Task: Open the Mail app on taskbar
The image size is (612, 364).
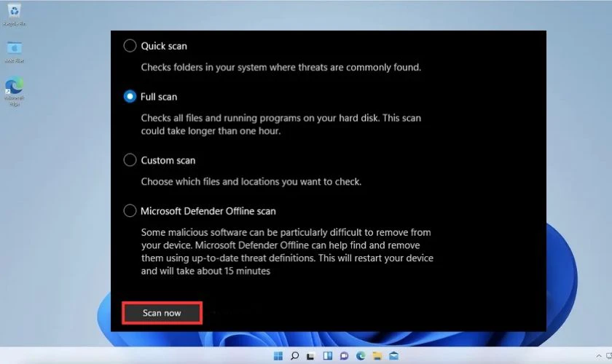Action: coord(393,356)
